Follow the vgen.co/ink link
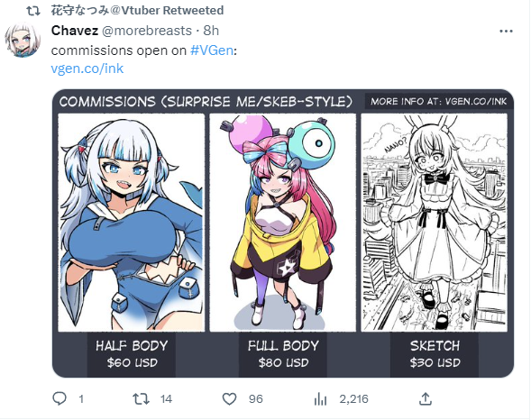This screenshot has width=531, height=420. click(x=87, y=68)
